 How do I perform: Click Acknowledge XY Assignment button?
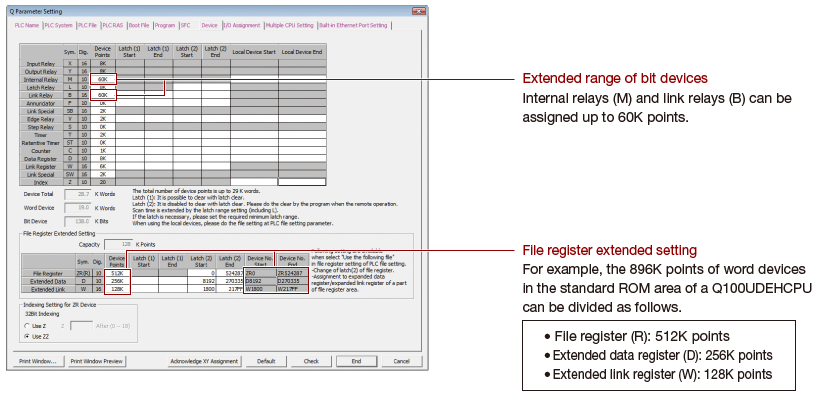click(204, 361)
